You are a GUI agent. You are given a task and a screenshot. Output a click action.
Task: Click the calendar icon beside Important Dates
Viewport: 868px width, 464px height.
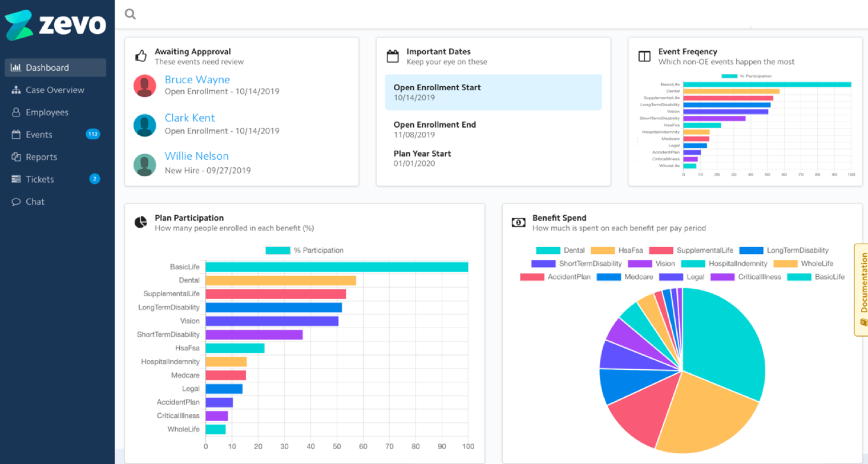click(x=393, y=56)
